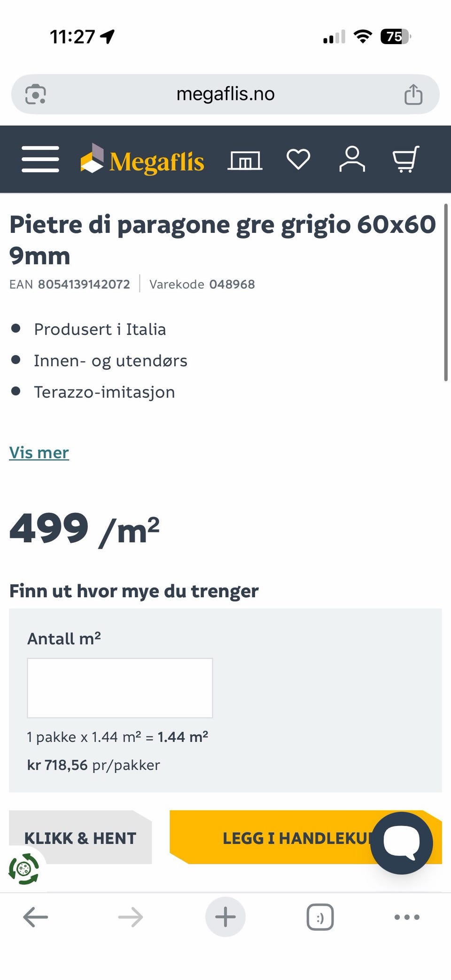Open a new tab with the plus button
Image resolution: width=451 pixels, height=980 pixels.
[225, 917]
